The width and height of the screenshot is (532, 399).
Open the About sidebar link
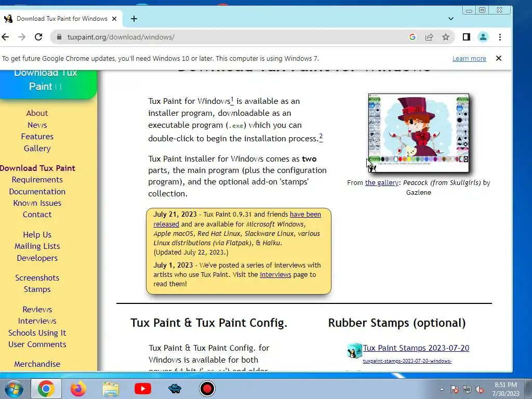point(37,113)
